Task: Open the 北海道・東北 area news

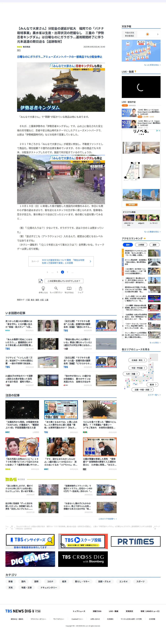Action: 138,360
